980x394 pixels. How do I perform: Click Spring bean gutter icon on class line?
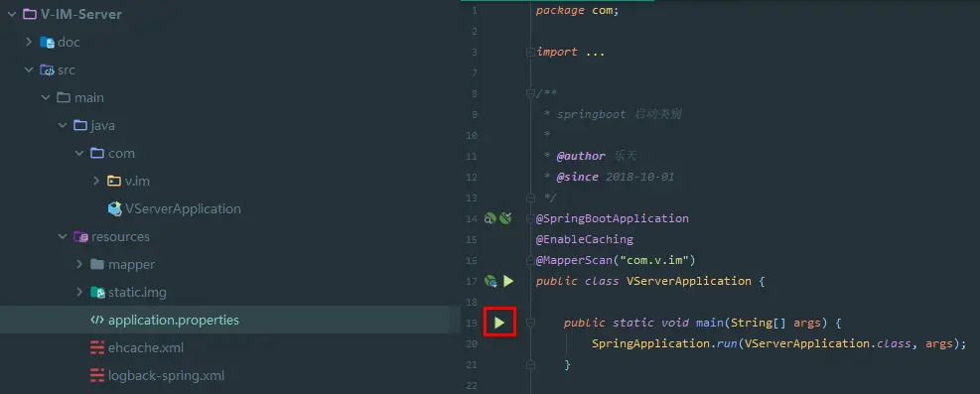click(490, 281)
